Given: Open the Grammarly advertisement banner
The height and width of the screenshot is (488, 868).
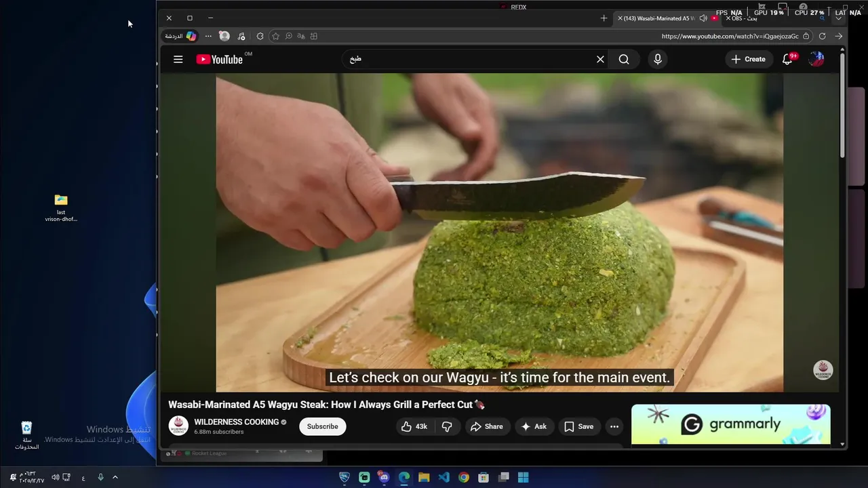Looking at the screenshot, I should pyautogui.click(x=731, y=424).
